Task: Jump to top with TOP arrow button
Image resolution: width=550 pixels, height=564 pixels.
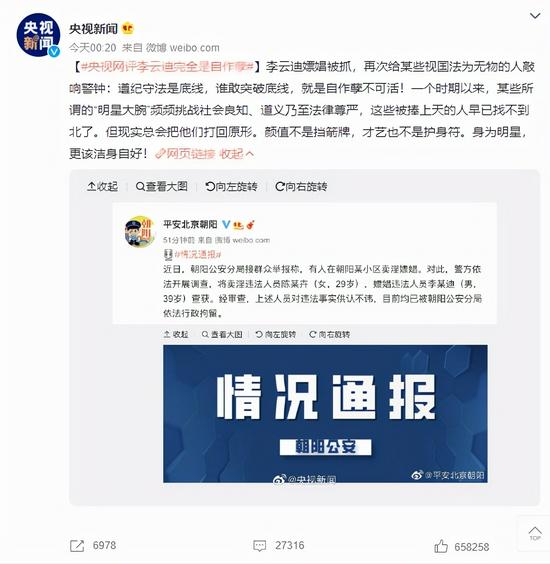Action: (x=535, y=533)
